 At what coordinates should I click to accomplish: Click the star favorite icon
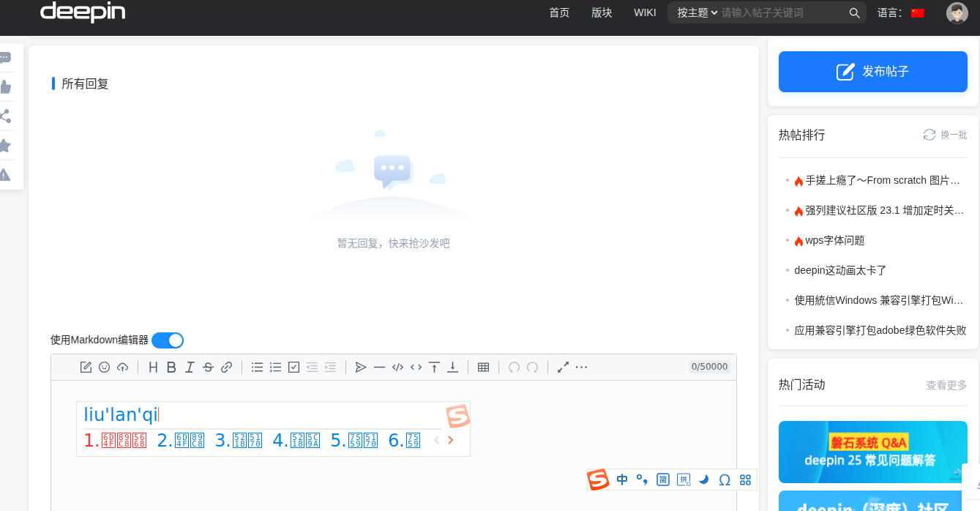tap(5, 146)
